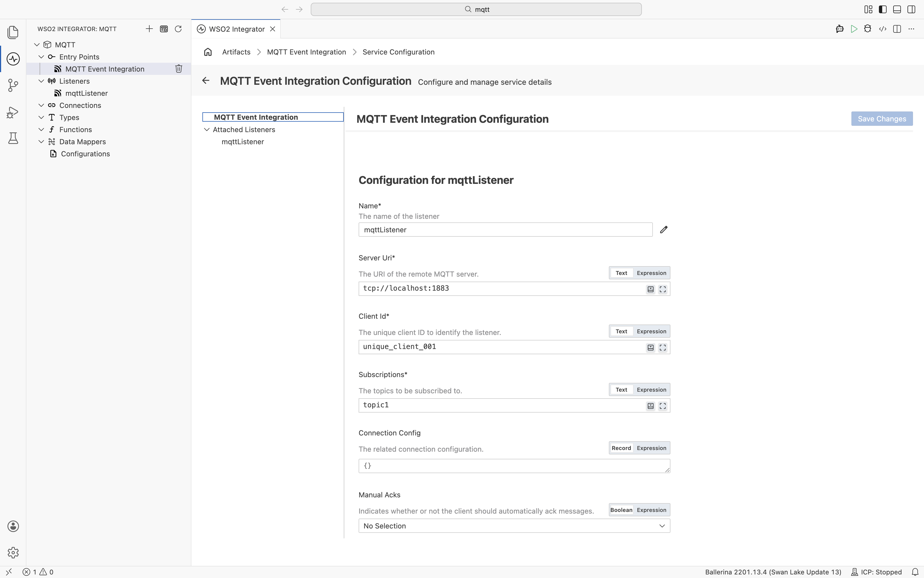Switch Connection Config to Expression mode

pyautogui.click(x=651, y=448)
